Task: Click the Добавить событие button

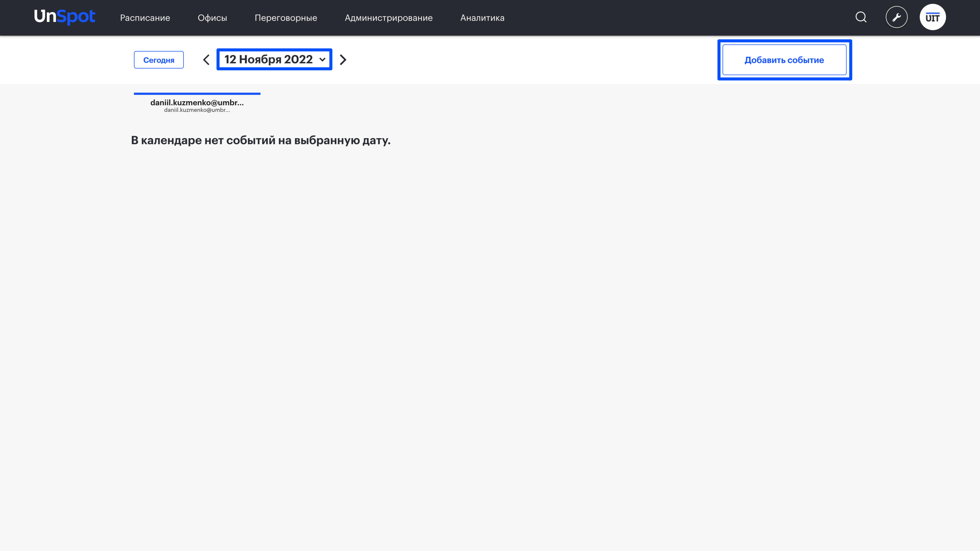Action: click(784, 60)
